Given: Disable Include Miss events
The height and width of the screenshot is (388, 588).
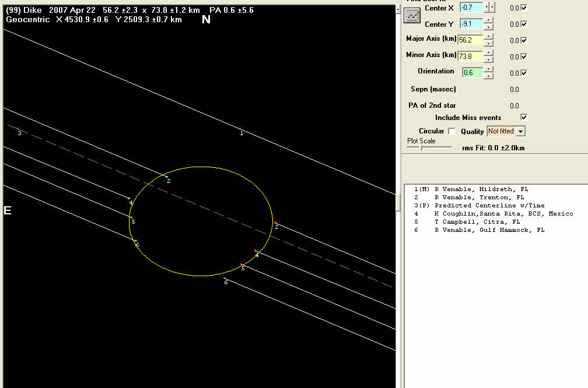Looking at the screenshot, I should 524,117.
